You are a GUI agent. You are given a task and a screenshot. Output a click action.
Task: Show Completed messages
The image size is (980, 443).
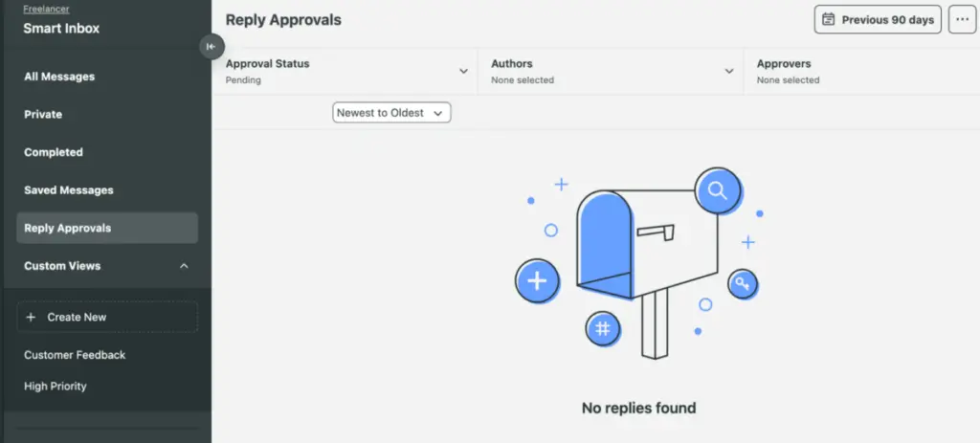54,152
